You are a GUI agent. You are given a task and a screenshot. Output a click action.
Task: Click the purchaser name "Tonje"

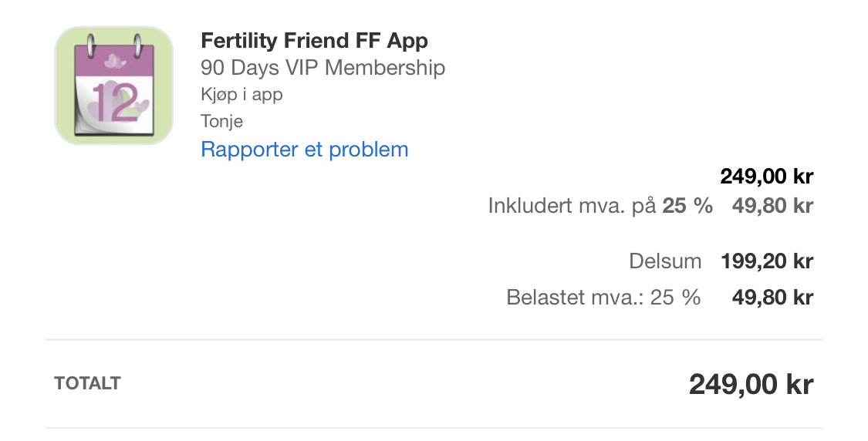221,121
